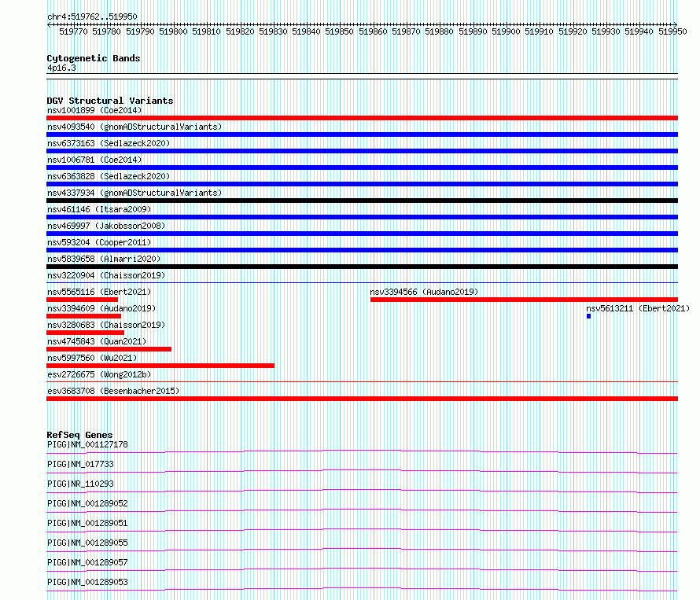Select PIGG|NM_001289055 transcript

point(87,543)
